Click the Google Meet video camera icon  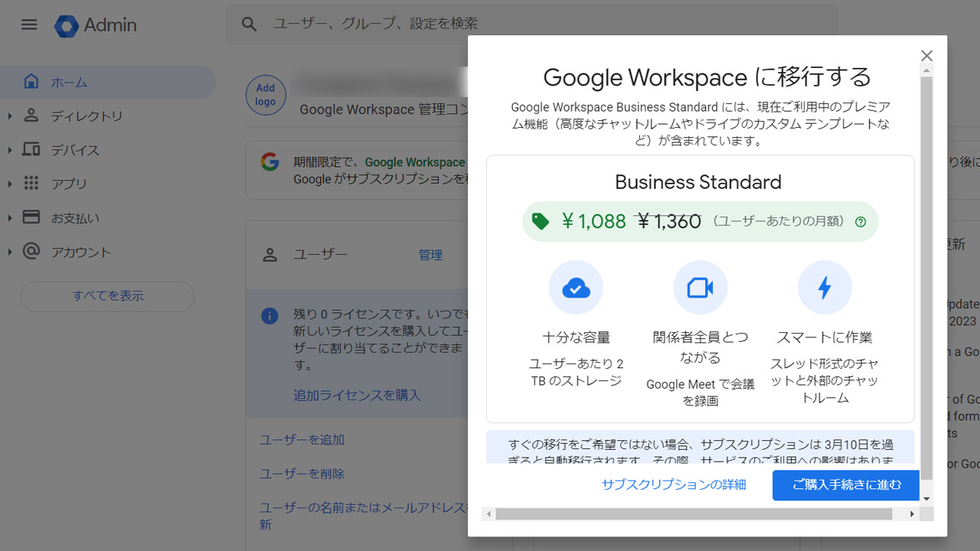point(700,287)
